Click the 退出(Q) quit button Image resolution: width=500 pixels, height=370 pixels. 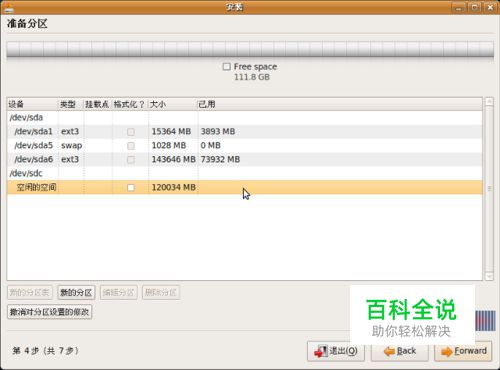click(x=336, y=351)
